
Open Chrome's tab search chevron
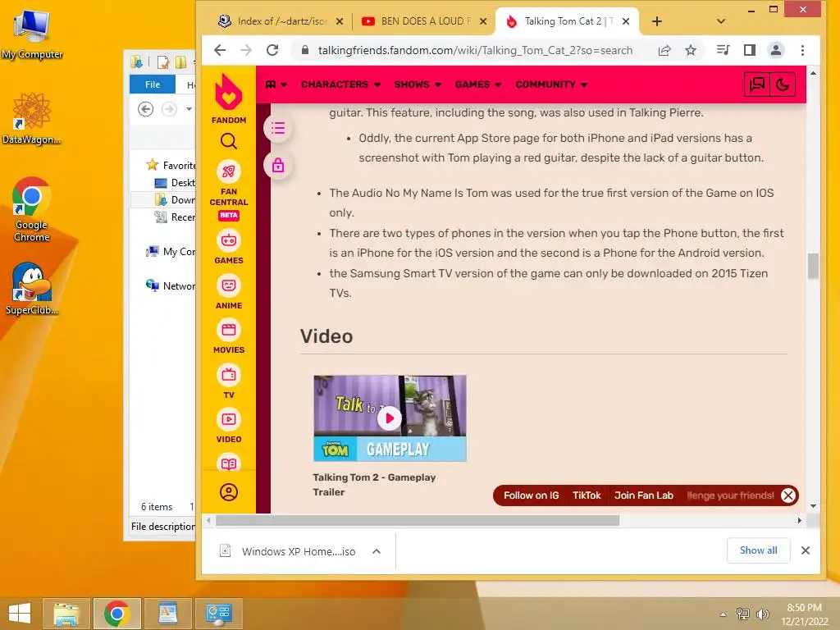pyautogui.click(x=720, y=21)
